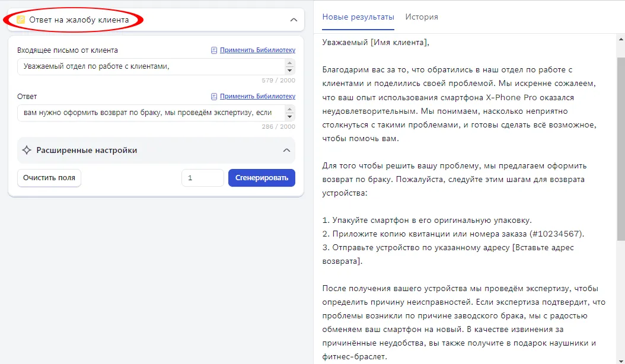Screen dimensions: 625x364
Task: Click the sparkle icon near "Расширенные настройки"
Action: point(27,151)
